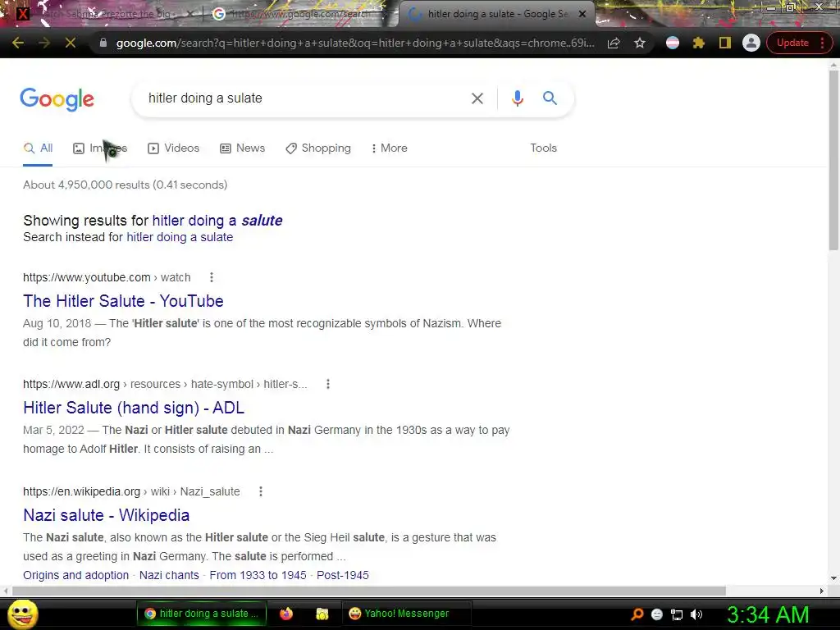The width and height of the screenshot is (840, 630).
Task: Open 'Nazi salute - Wikipedia' result
Action: click(x=106, y=515)
